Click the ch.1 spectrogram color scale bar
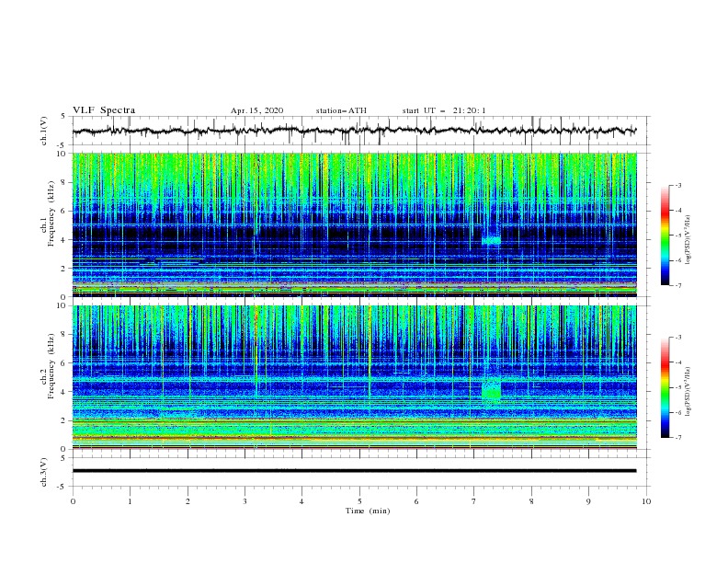 coord(665,236)
